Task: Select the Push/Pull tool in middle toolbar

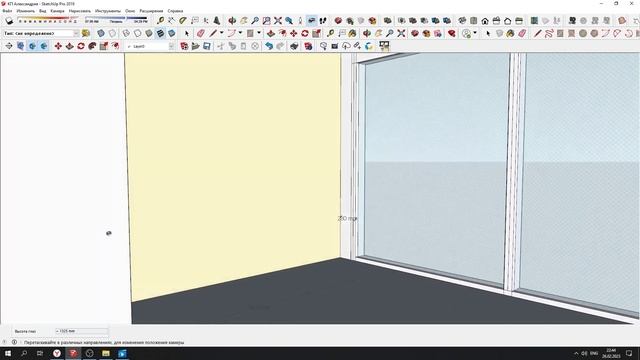Action: click(271, 33)
